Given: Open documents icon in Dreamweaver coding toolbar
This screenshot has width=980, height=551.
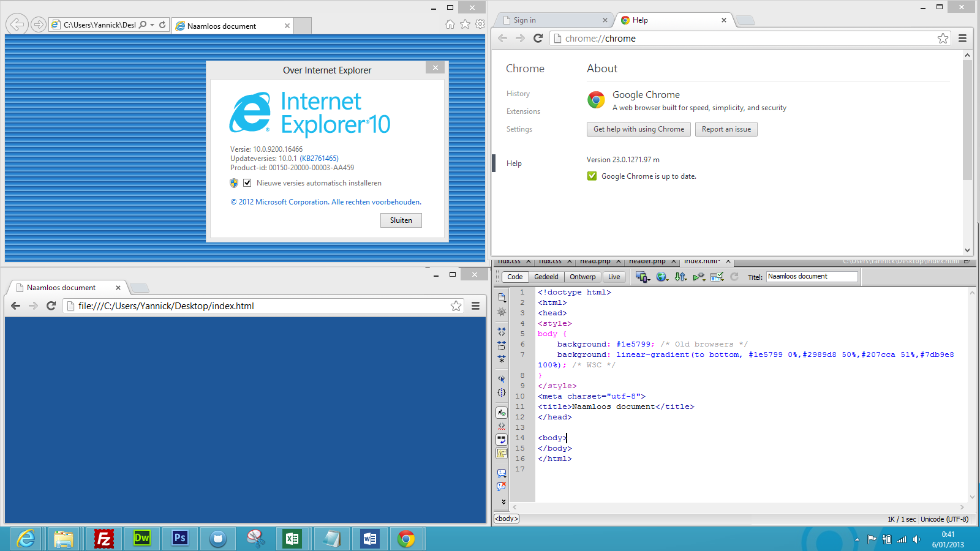Looking at the screenshot, I should 502,298.
